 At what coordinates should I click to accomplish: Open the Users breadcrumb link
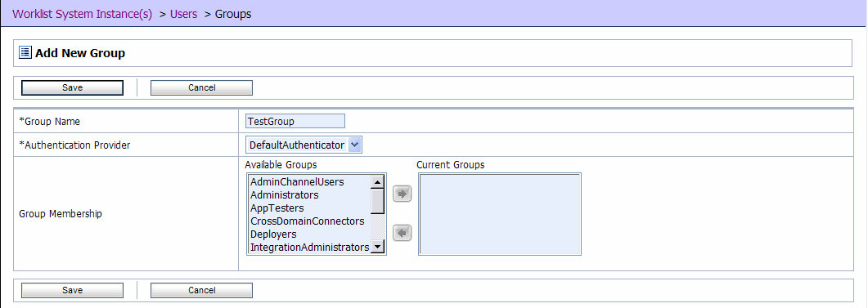tap(184, 14)
